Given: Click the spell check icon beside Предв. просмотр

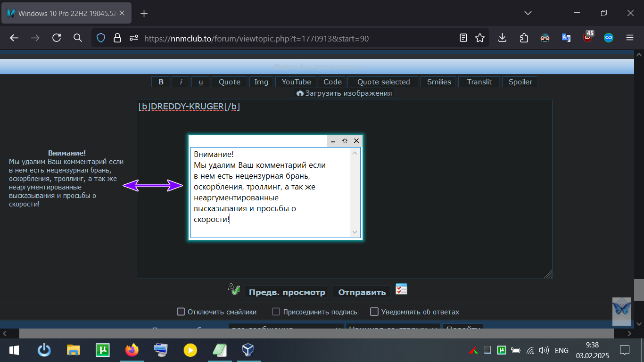Looking at the screenshot, I should [x=234, y=289].
